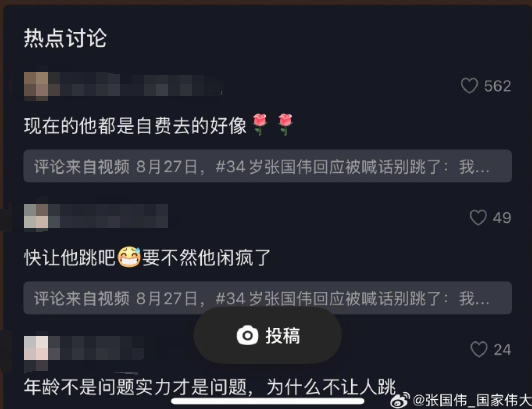Click the 投稿 button
The width and height of the screenshot is (532, 409).
(x=267, y=335)
